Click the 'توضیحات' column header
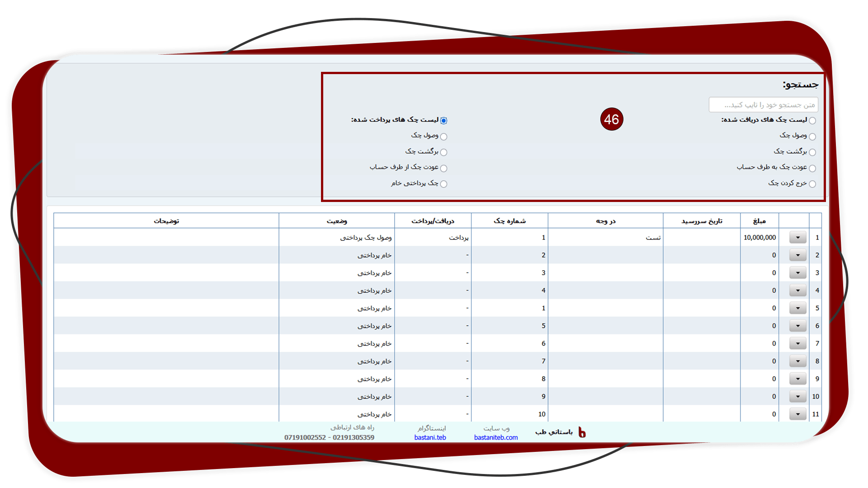 click(x=166, y=221)
